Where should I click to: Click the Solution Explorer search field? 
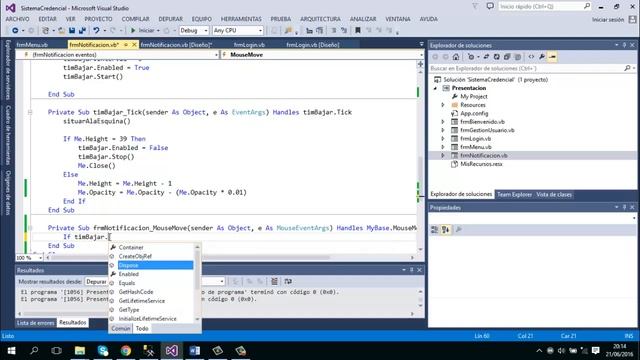(x=527, y=68)
